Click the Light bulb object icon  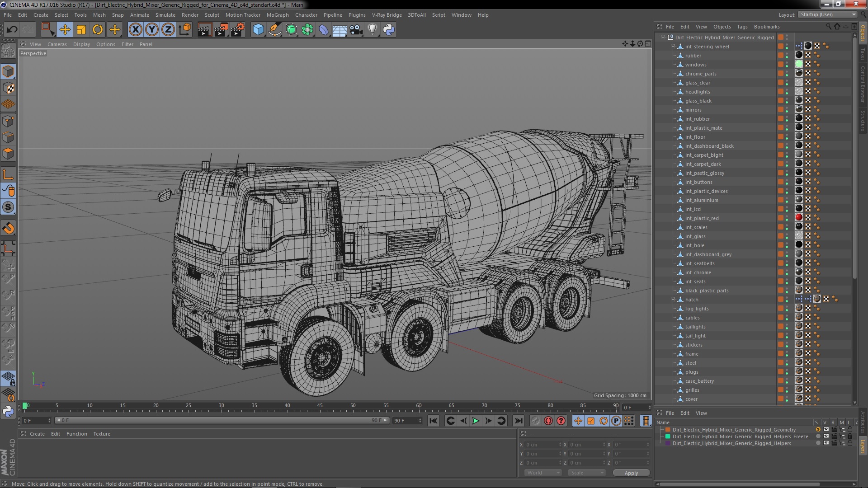372,30
